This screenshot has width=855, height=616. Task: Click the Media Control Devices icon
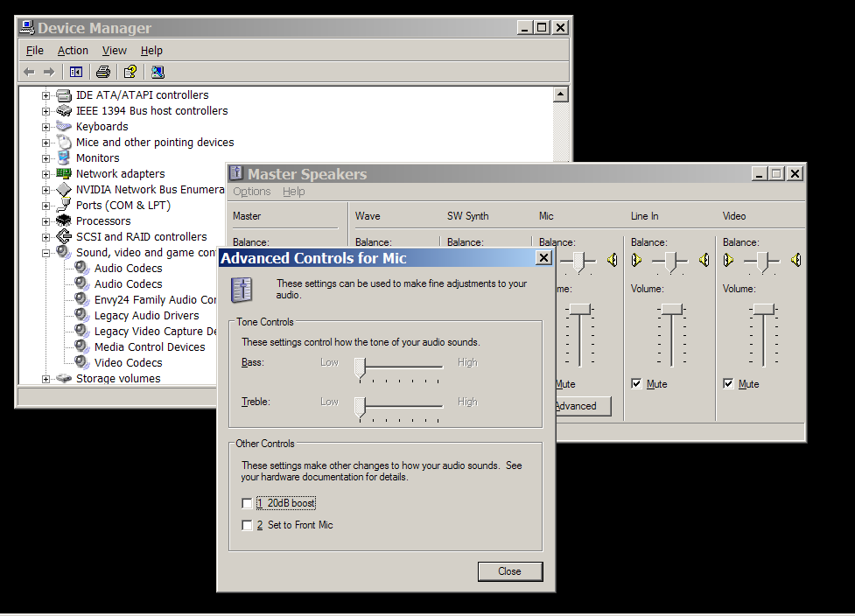[82, 346]
